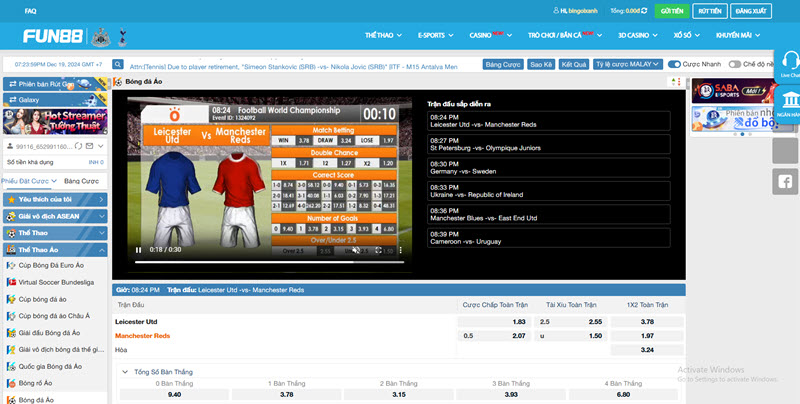
Task: Click the ĐĂNG XUẤT logout button
Action: pos(751,11)
